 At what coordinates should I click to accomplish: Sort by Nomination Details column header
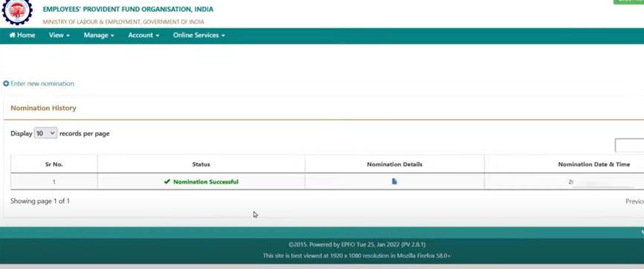[394, 164]
